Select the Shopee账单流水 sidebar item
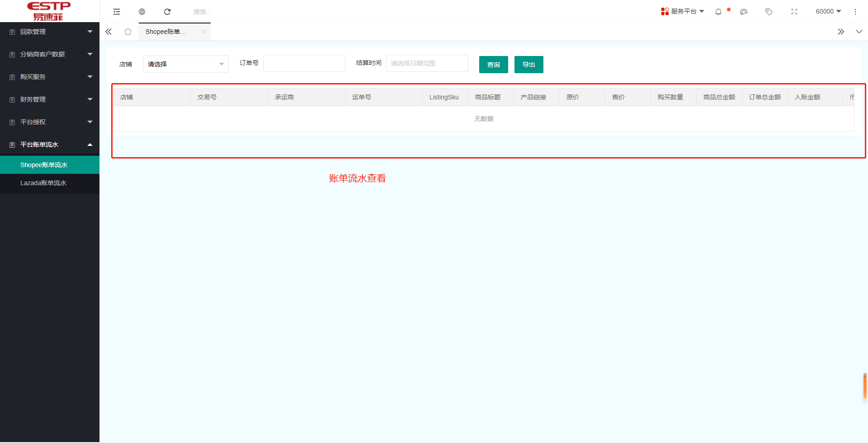This screenshot has height=443, width=868. point(43,164)
